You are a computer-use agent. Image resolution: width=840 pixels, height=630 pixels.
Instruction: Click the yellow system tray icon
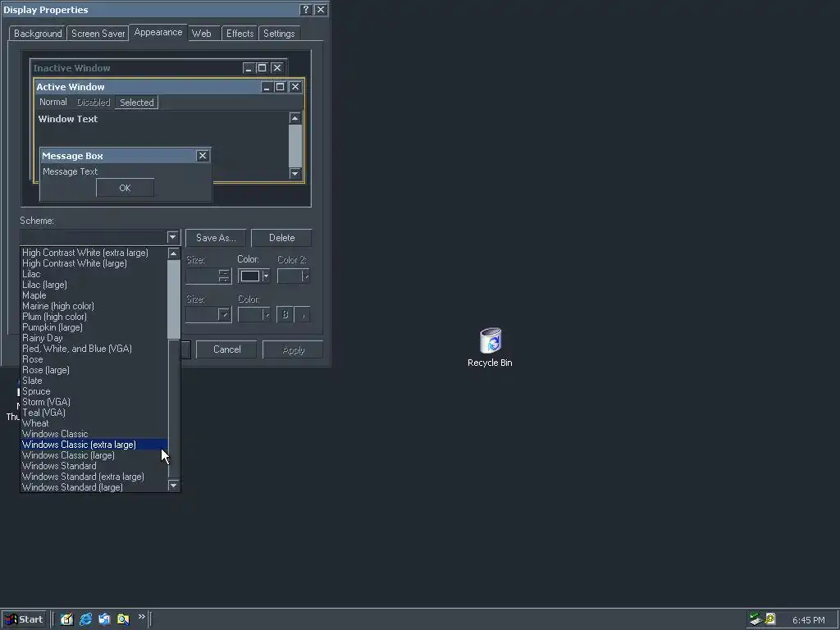tap(769, 619)
